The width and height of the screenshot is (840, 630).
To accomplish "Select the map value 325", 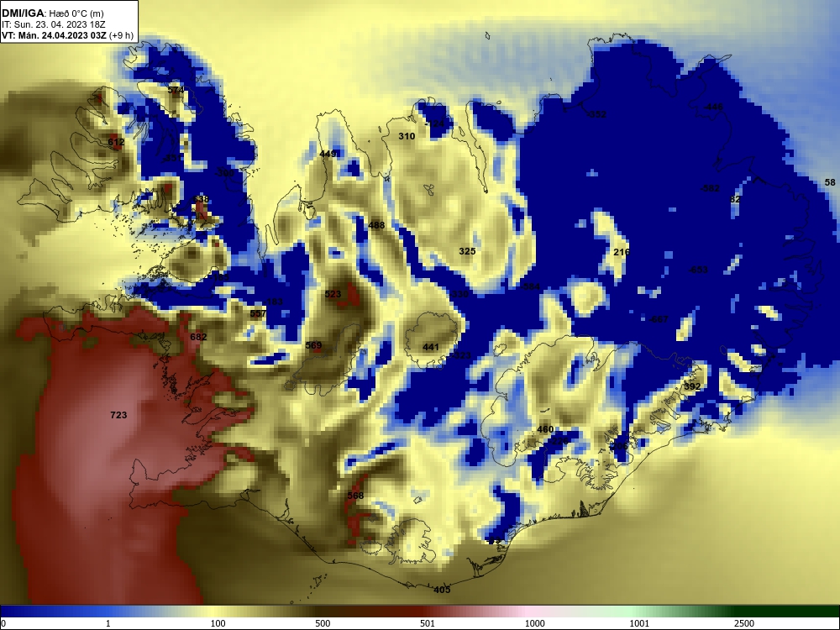I will pyautogui.click(x=467, y=251).
